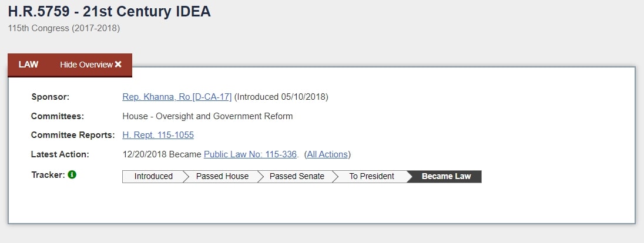Click House - Oversight and Government Reform text
Screen dimensions: 644x243
coord(207,116)
